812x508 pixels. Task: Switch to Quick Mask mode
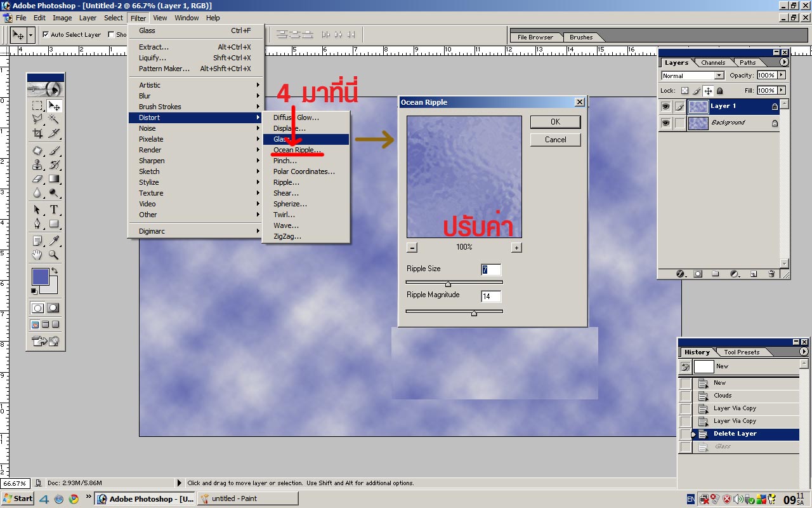(x=53, y=308)
